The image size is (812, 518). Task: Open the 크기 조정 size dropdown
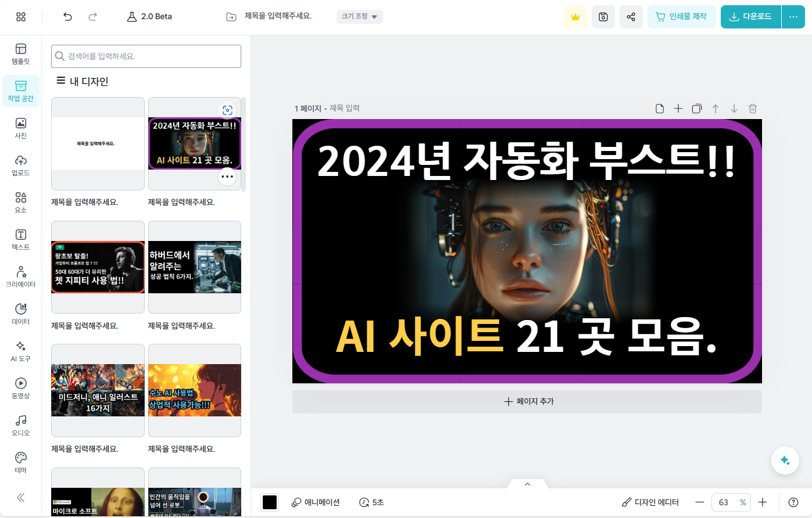359,17
